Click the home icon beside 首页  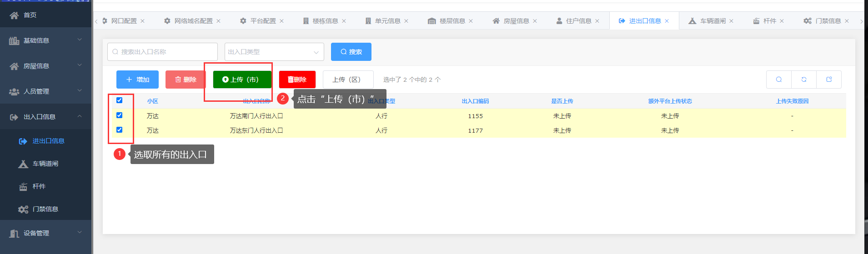14,15
